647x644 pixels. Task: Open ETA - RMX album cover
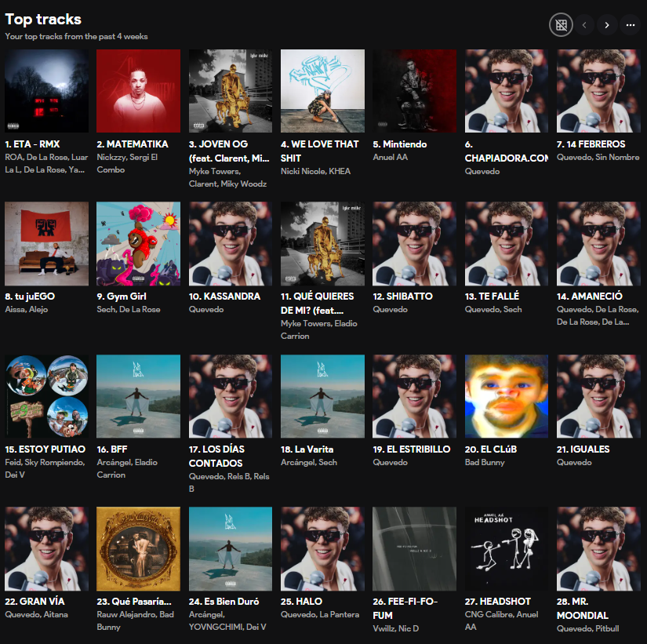click(x=46, y=91)
